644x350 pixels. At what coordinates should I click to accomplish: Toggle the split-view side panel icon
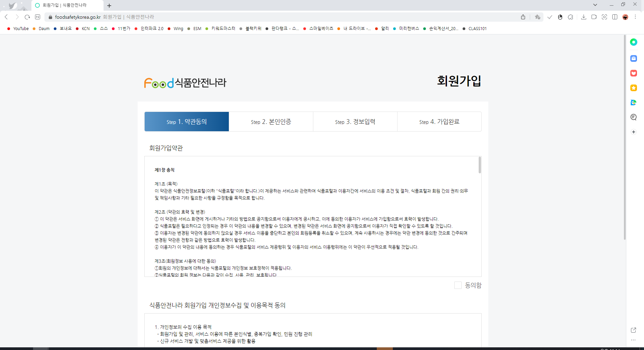click(615, 17)
